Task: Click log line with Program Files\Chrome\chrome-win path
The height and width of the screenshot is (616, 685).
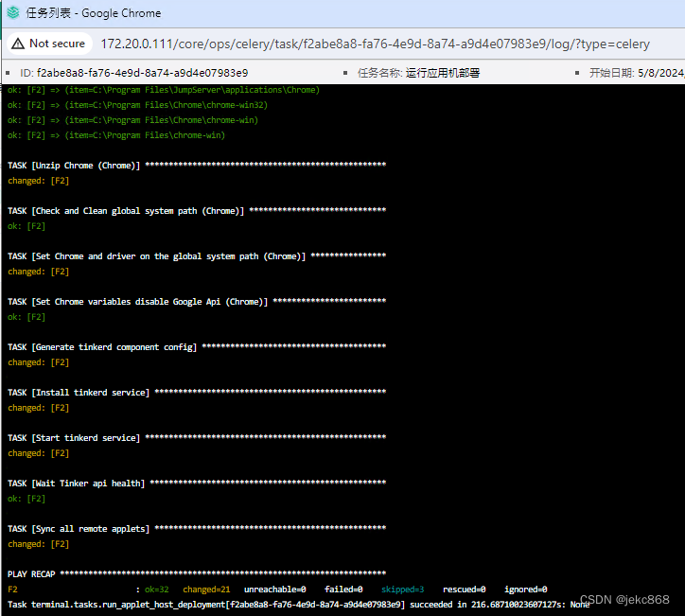Action: (x=132, y=120)
